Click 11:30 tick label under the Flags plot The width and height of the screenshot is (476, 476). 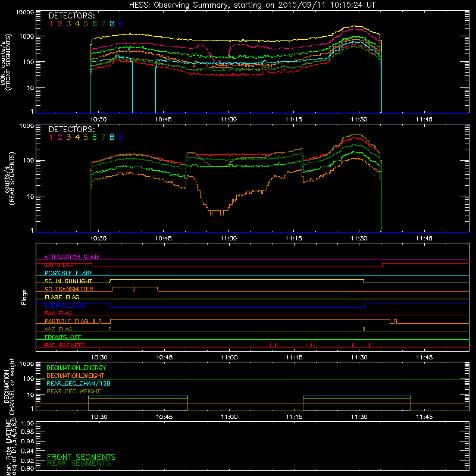pyautogui.click(x=359, y=358)
